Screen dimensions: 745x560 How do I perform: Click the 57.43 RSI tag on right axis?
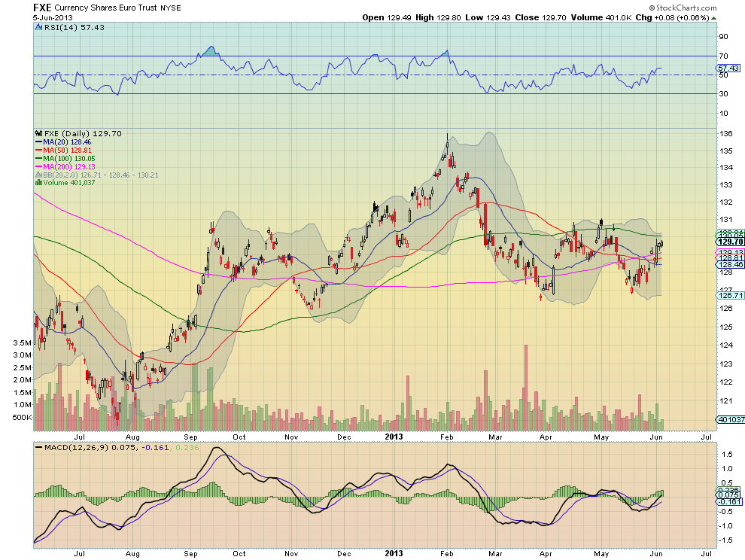pos(728,68)
